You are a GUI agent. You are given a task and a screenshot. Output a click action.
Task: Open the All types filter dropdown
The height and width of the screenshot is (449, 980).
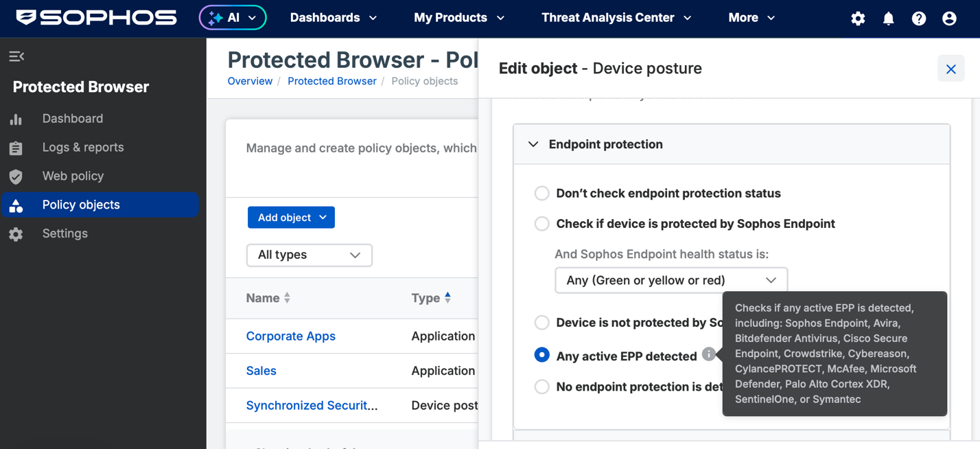pos(309,255)
